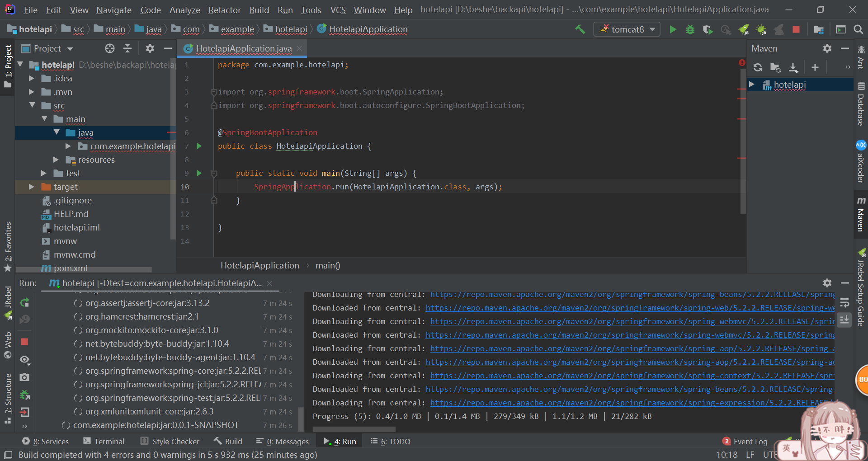Expand the target folder in Project tree
868x461 pixels.
(31, 187)
